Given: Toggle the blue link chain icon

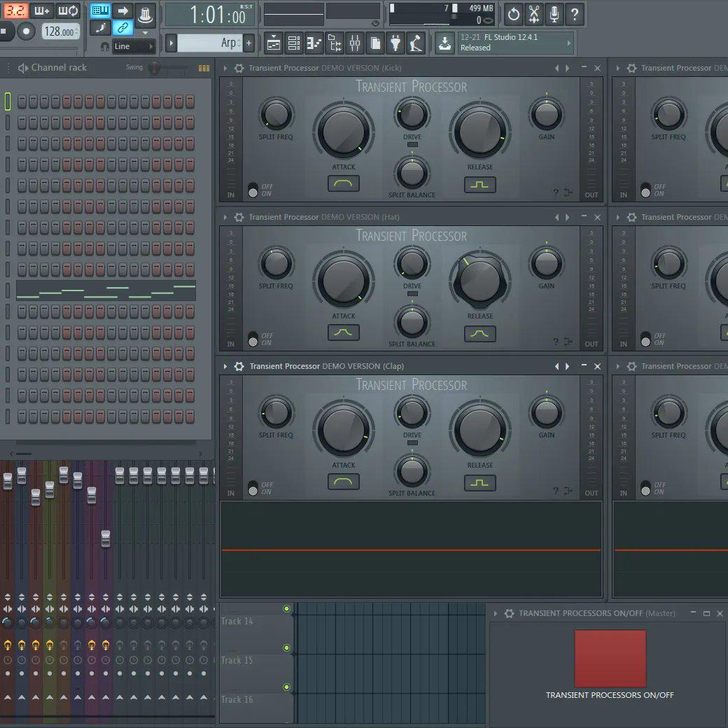Looking at the screenshot, I should point(123,28).
